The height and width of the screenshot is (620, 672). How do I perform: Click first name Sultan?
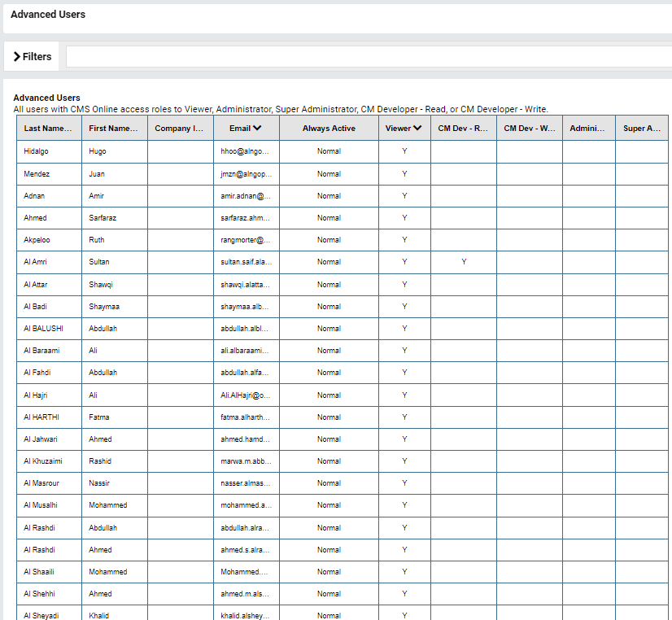tap(99, 262)
